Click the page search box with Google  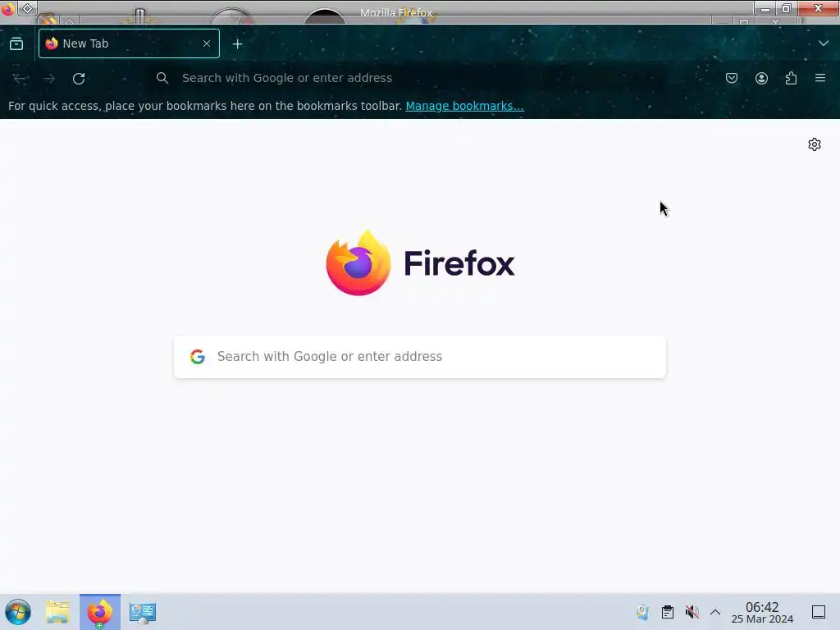click(x=420, y=357)
